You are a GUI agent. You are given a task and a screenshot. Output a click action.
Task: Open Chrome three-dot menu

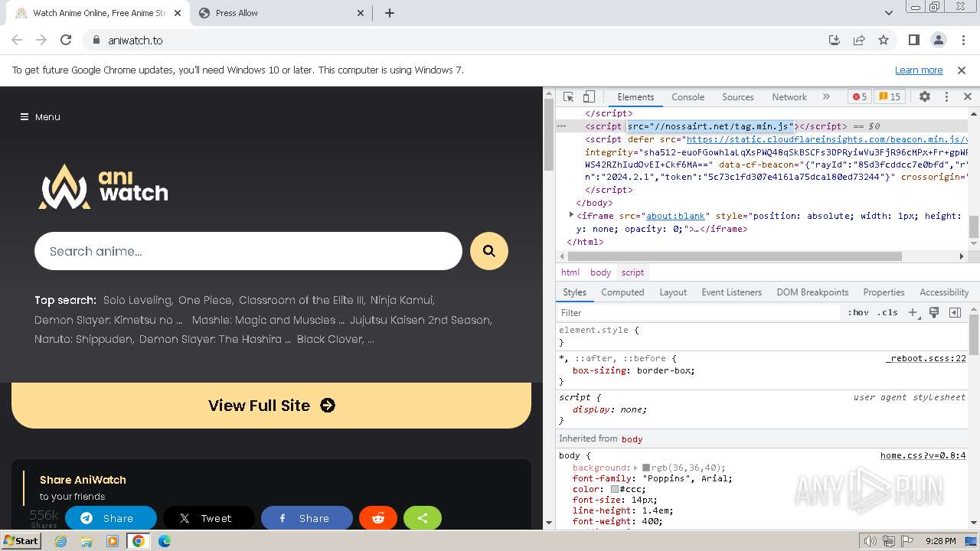[x=962, y=40]
